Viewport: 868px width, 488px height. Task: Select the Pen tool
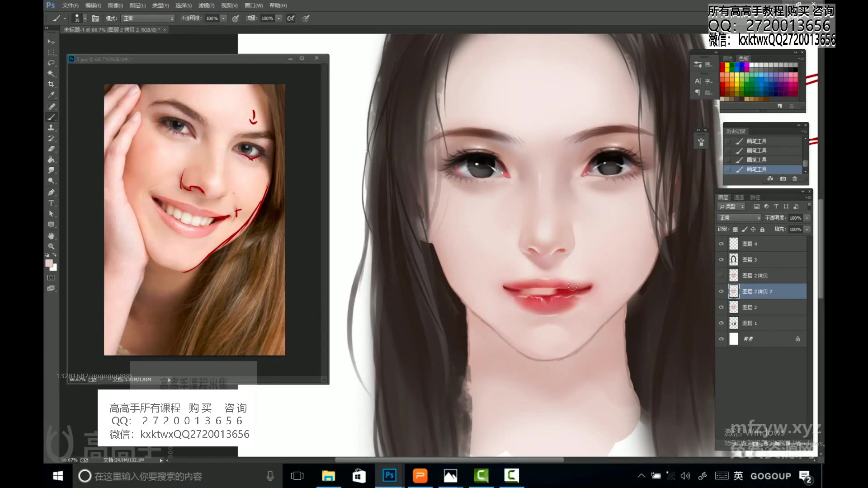click(51, 192)
